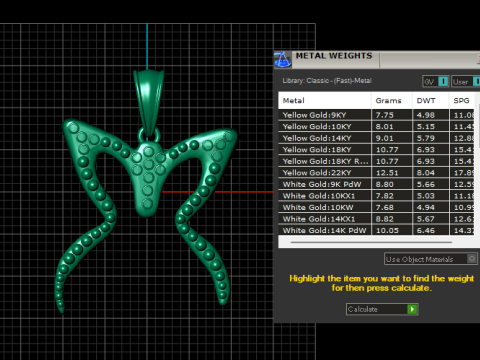
Task: Select the White Gold:9K PdW row
Action: [376, 184]
